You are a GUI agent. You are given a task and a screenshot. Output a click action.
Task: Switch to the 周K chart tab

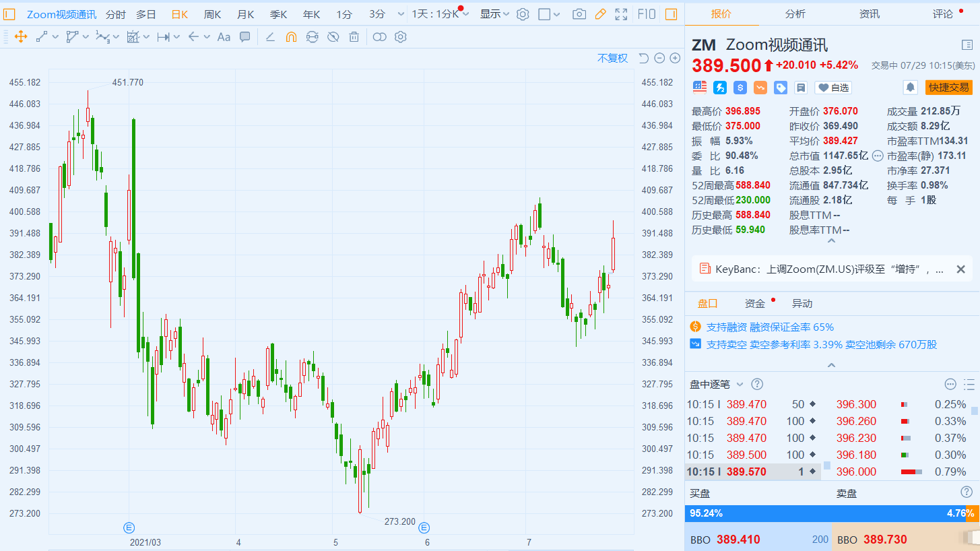212,14
